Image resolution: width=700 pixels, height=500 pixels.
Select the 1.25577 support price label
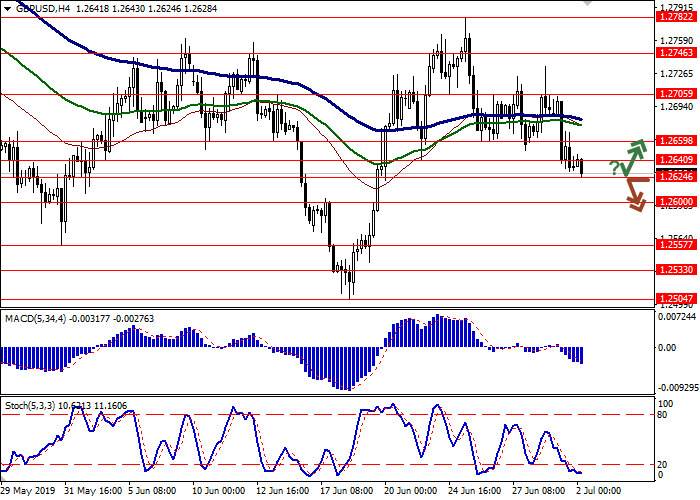click(674, 244)
